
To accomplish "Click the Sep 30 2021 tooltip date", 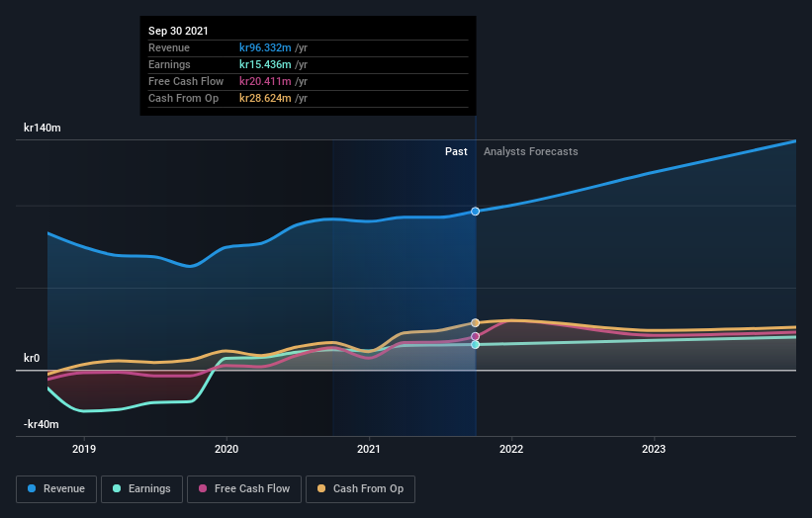I will (x=178, y=31).
